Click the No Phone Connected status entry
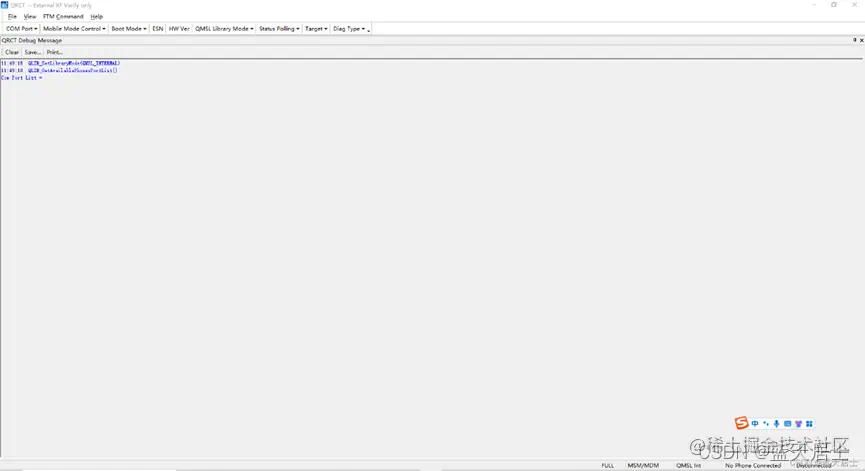The image size is (865, 471). coord(753,465)
